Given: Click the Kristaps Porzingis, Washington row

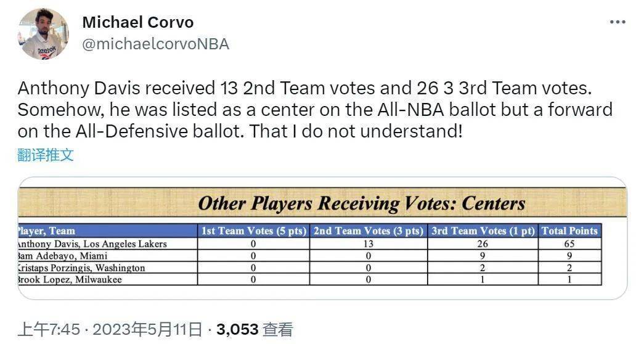Looking at the screenshot, I should [310, 268].
